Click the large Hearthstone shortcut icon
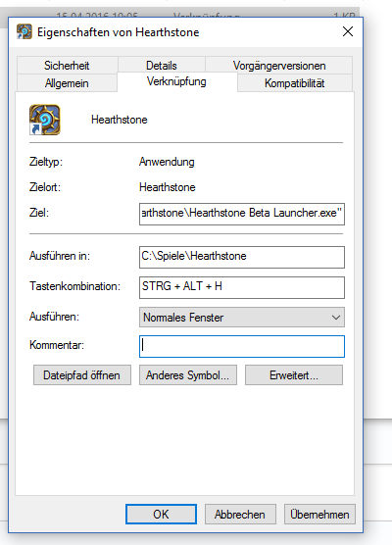Viewport: 392px width, 545px height. tap(45, 120)
